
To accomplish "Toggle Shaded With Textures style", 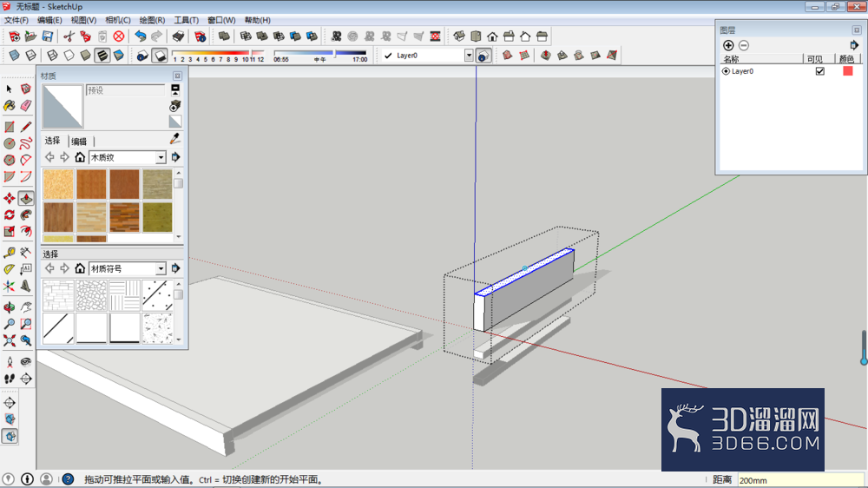I will pyautogui.click(x=102, y=56).
